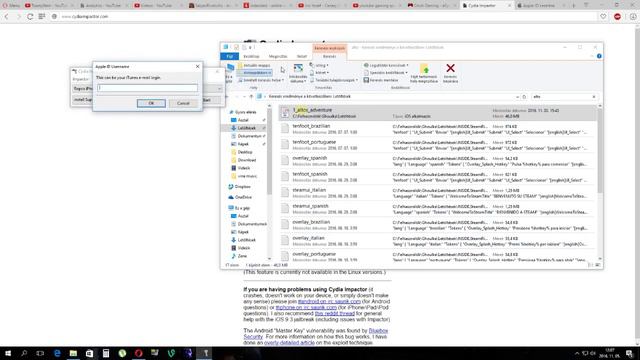This screenshot has height=360, width=640.
Task: Open the Méret filter dropdown
Action: 319,73
